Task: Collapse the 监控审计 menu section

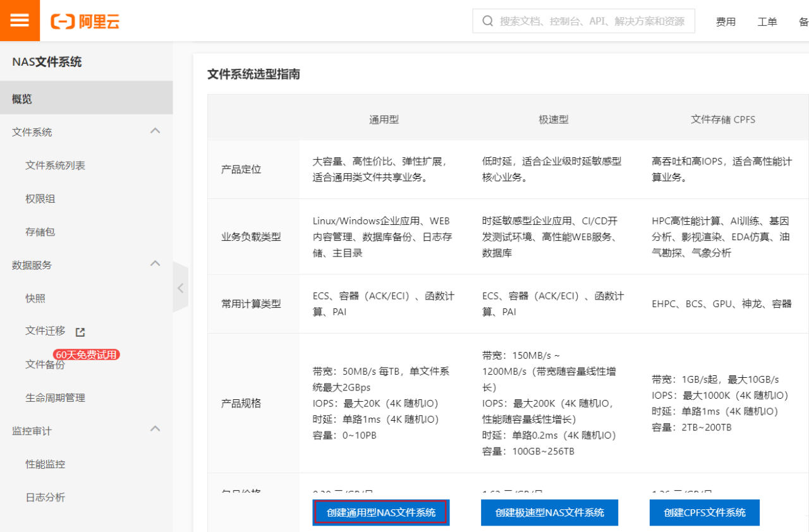Action: 155,430
